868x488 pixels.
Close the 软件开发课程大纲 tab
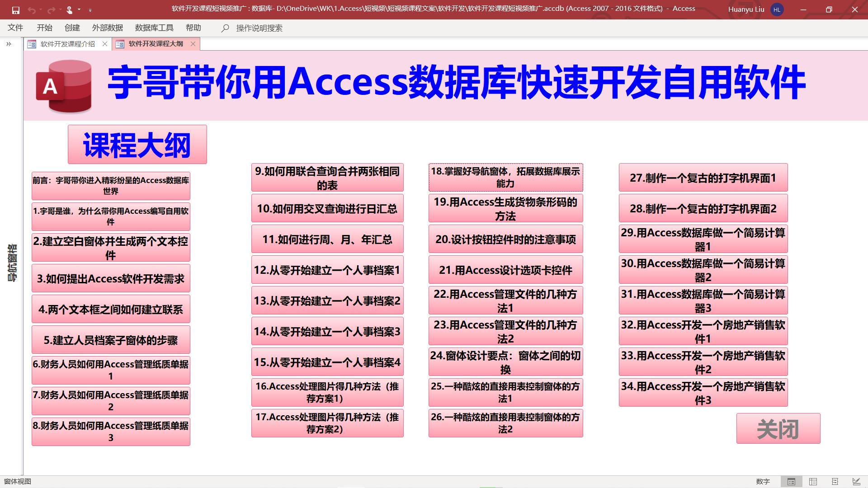click(x=193, y=44)
